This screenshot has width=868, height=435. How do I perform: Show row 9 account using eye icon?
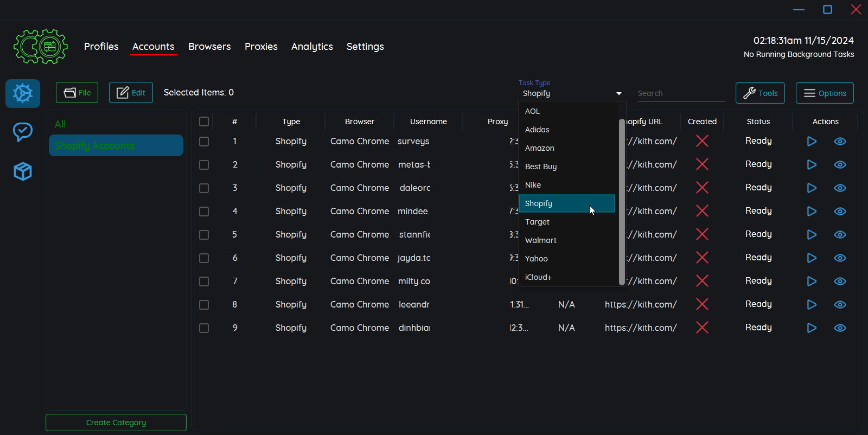pos(840,328)
